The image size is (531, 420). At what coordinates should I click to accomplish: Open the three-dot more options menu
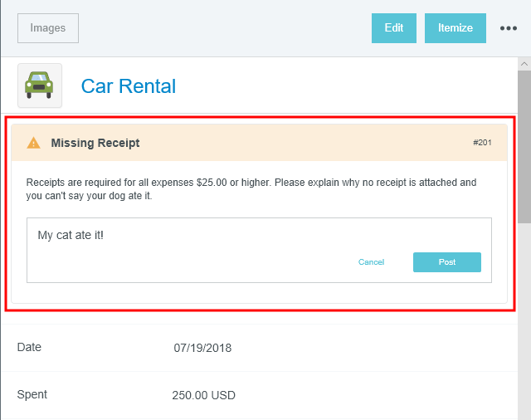click(x=509, y=28)
